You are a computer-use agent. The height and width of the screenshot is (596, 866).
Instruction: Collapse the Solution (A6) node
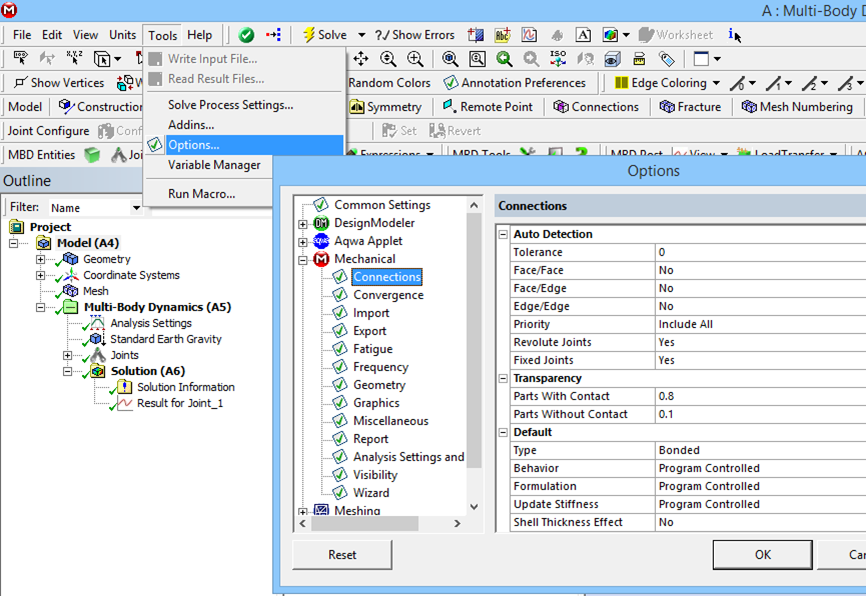[67, 371]
